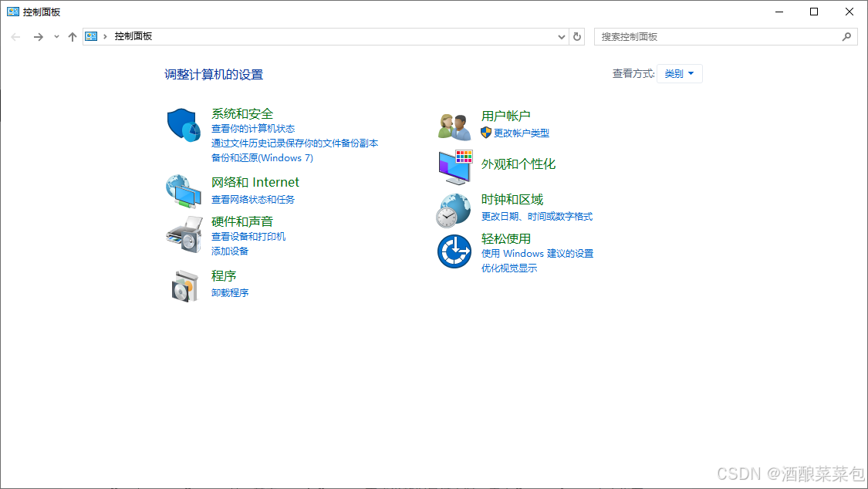
Task: Refresh the control panel view
Action: pos(577,36)
